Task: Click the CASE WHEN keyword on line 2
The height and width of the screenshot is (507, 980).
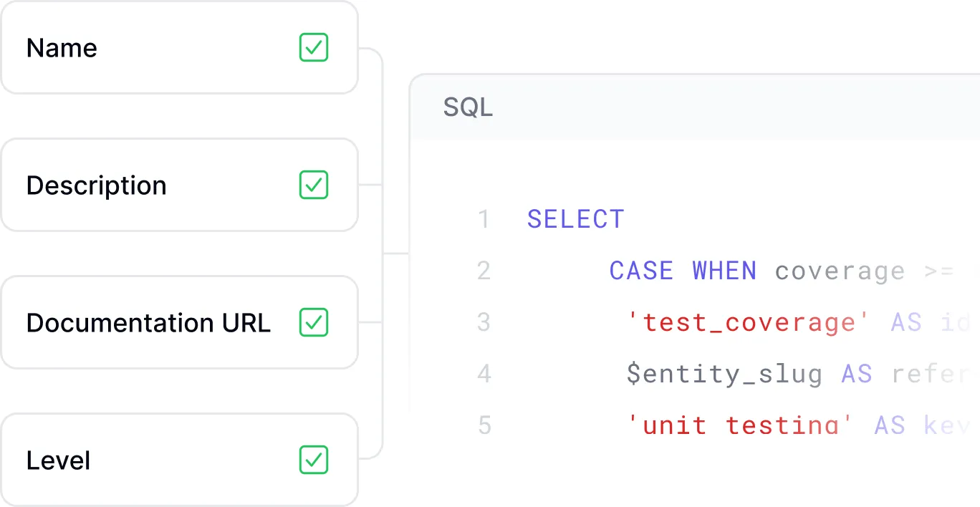Action: pos(683,271)
